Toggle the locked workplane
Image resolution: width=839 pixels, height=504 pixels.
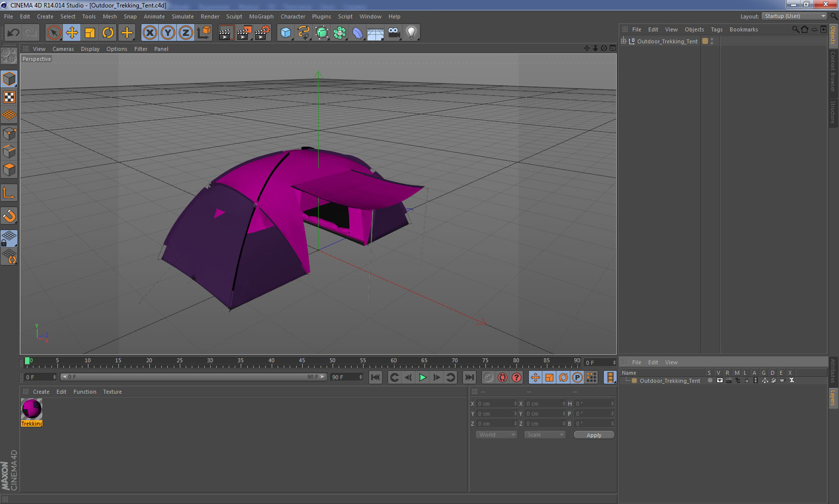point(9,238)
